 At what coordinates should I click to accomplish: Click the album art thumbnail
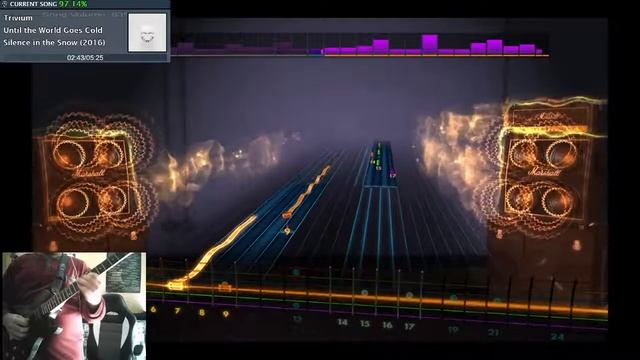pyautogui.click(x=147, y=32)
